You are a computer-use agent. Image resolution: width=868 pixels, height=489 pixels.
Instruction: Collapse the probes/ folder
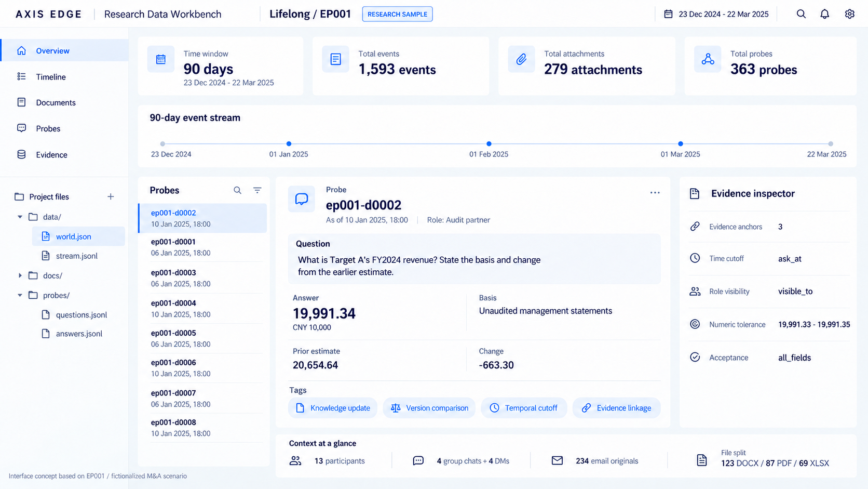[20, 295]
